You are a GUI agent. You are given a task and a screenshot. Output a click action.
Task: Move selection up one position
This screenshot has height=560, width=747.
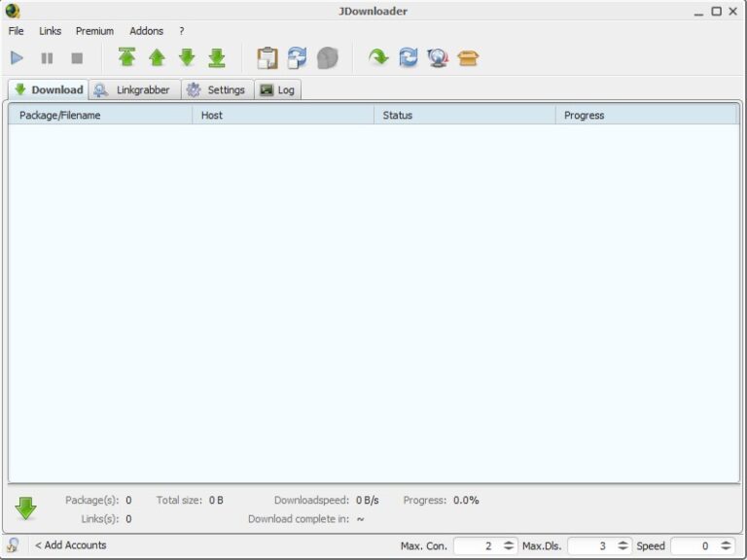pyautogui.click(x=157, y=57)
